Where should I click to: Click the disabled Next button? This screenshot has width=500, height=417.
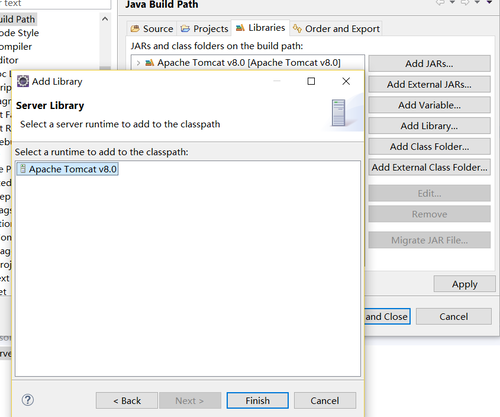(x=190, y=400)
